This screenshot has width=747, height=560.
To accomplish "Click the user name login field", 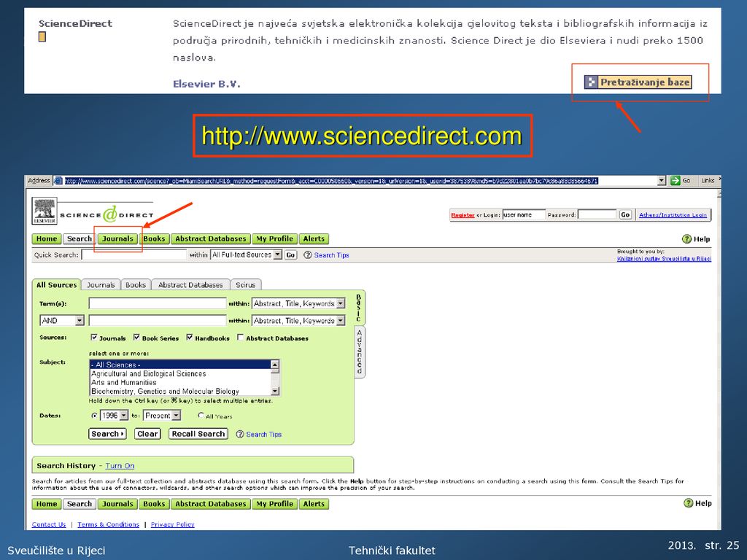I will [x=524, y=215].
